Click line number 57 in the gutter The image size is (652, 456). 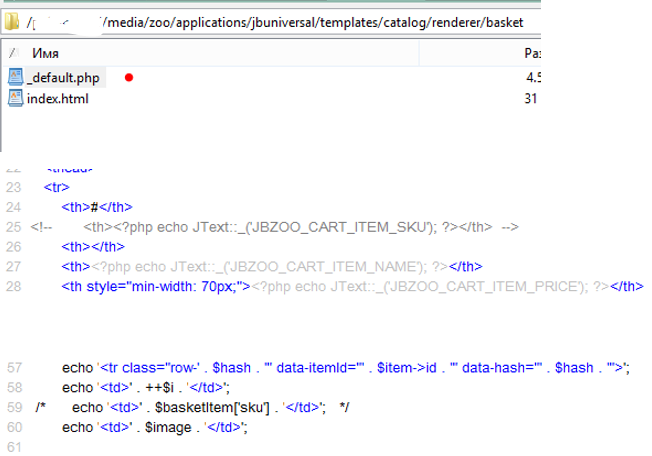tap(13, 368)
